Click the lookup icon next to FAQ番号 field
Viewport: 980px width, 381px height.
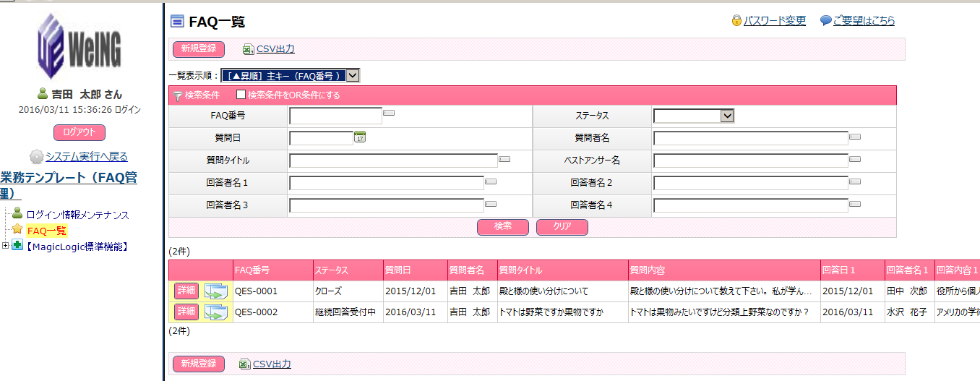[x=389, y=114]
